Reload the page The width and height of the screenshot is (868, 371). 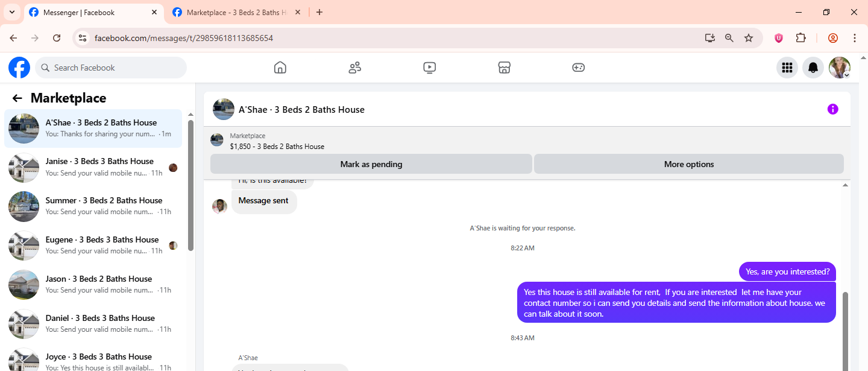click(x=57, y=38)
